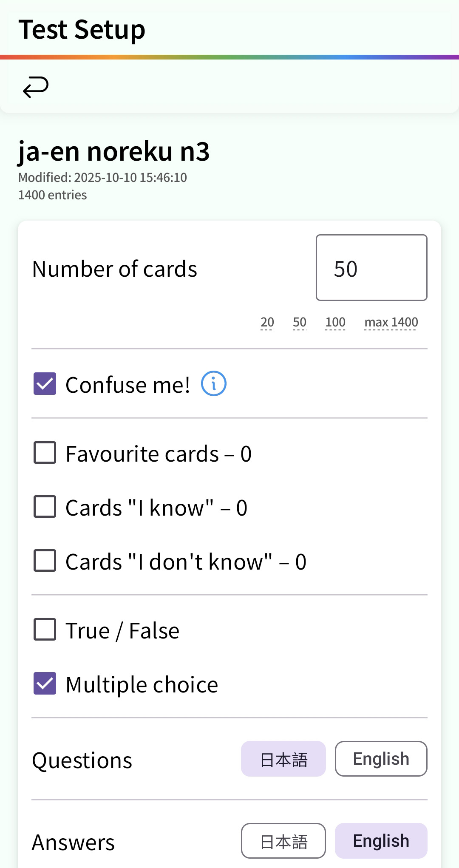
Task: Focus the Number of cards input field
Action: pos(371,268)
